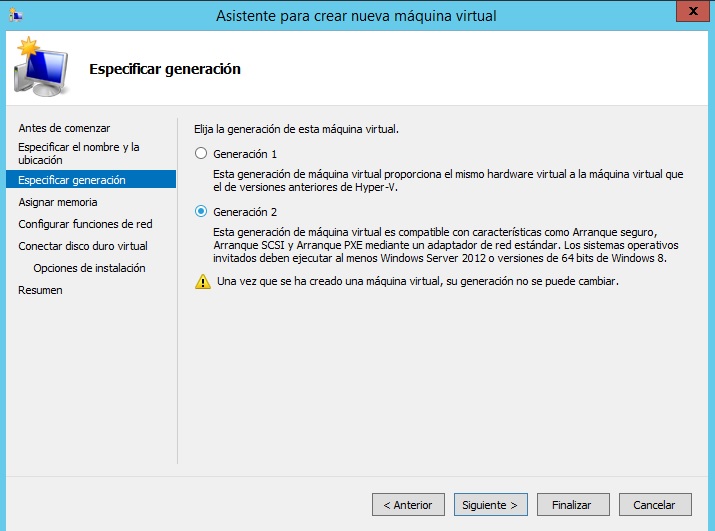Screen dimensions: 715x531
Task: Open Especificar el nombre y la ubicación step
Action: [x=79, y=153]
